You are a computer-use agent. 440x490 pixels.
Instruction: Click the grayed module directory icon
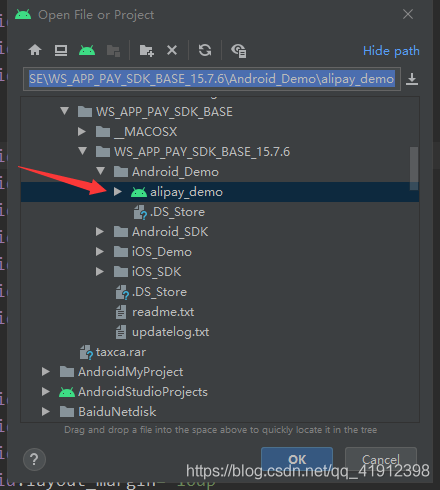pyautogui.click(x=113, y=51)
